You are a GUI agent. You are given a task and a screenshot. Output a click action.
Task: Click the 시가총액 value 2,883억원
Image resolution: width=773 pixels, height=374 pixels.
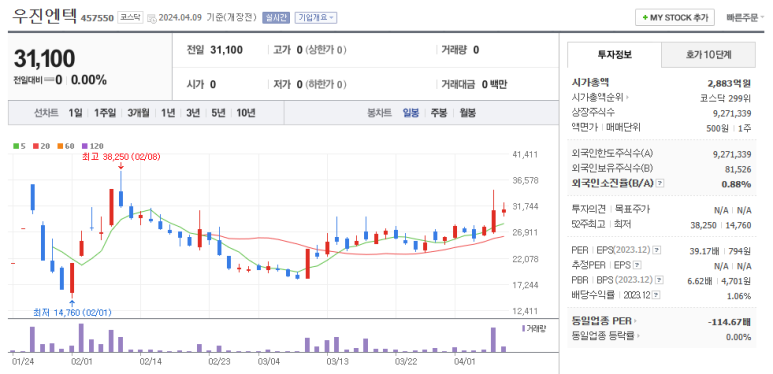(729, 83)
